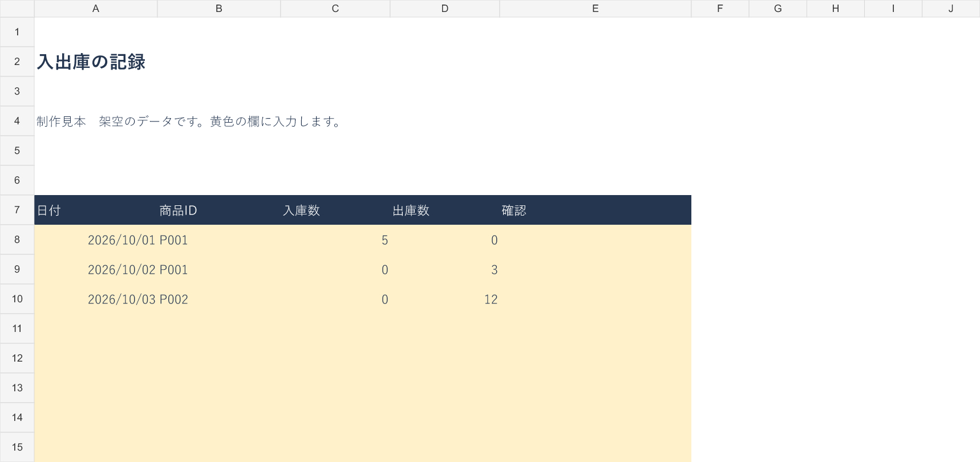This screenshot has width=980, height=462.
Task: Select date cell 2026/10/01
Action: pyautogui.click(x=96, y=240)
